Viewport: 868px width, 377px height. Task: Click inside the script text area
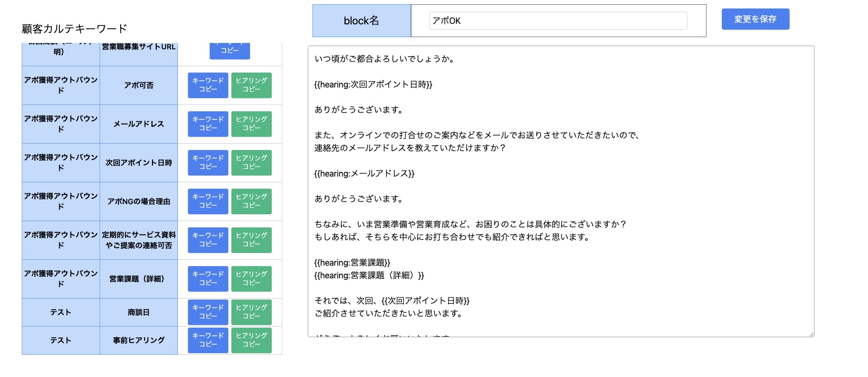tap(560, 191)
